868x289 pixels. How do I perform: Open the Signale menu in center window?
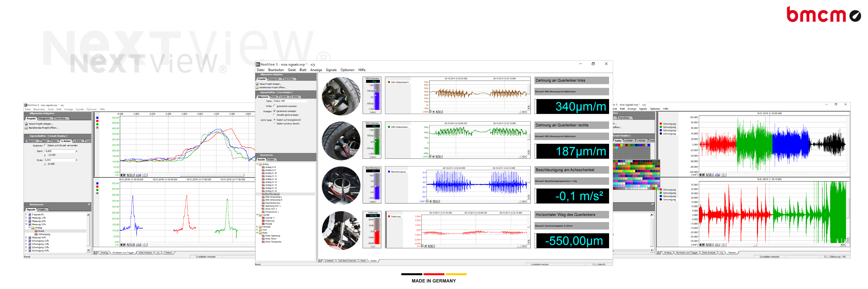click(331, 70)
